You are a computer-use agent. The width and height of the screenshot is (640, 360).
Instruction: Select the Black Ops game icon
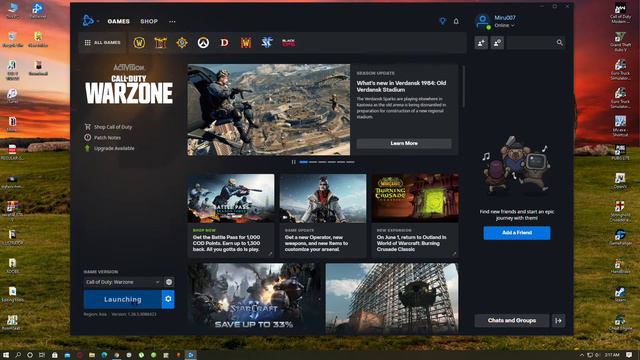[289, 42]
